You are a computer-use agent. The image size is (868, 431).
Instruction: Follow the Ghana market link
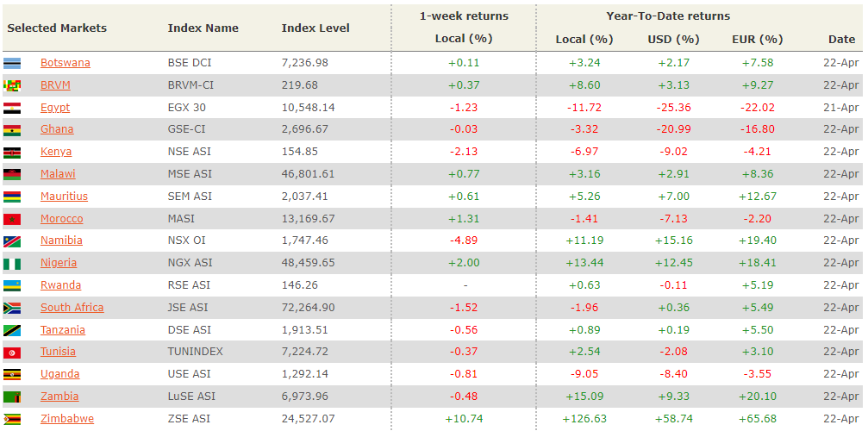[57, 129]
